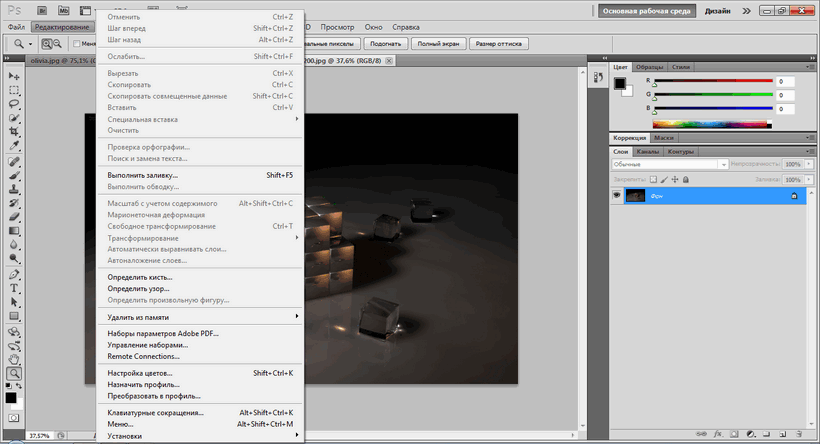Toggle the resize windows checkbox in options bar
The image size is (820, 444).
77,44
